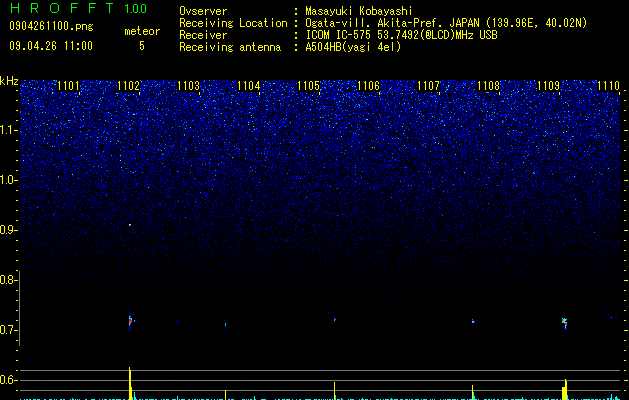
Task: Click the yellow power spike near 1109
Action: [565, 389]
